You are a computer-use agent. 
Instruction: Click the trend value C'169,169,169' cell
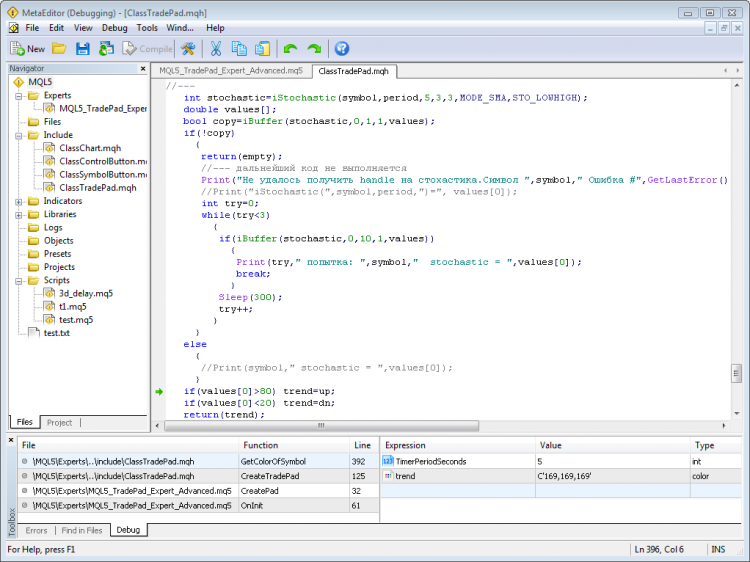566,476
